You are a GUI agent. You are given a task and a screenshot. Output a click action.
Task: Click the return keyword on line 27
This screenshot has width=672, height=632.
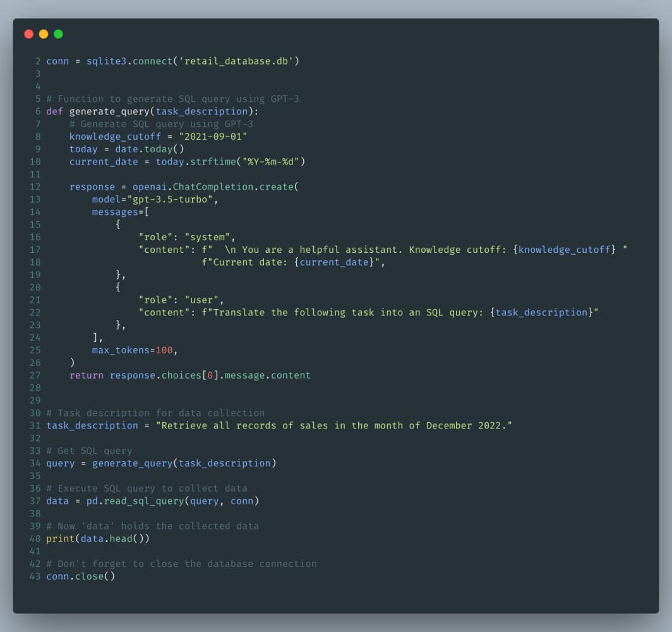point(87,375)
